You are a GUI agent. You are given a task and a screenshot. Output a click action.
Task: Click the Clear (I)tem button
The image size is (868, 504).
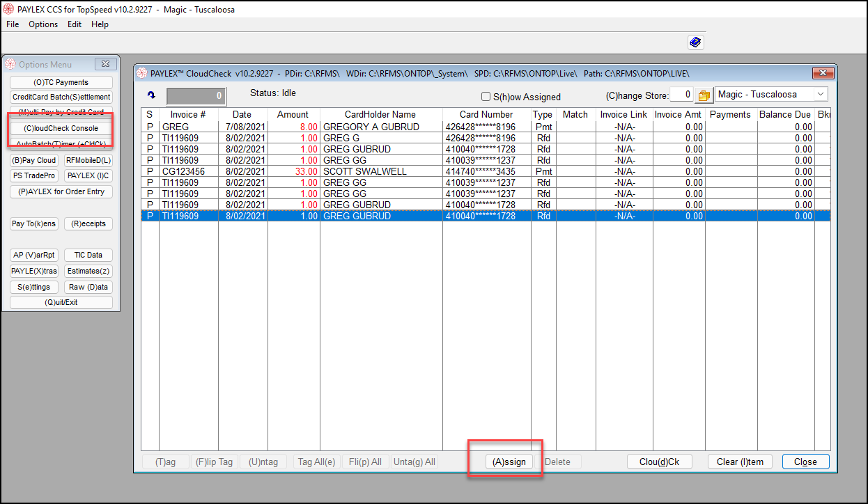coord(740,462)
